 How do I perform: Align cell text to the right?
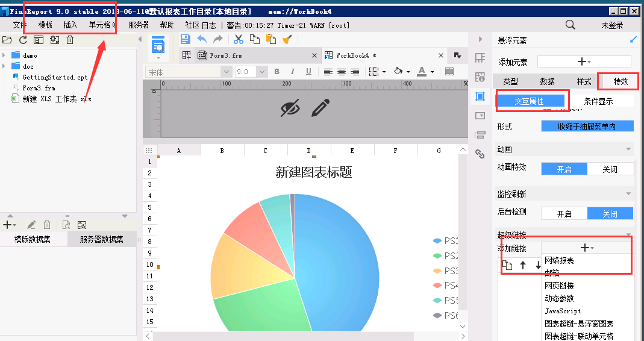point(355,72)
